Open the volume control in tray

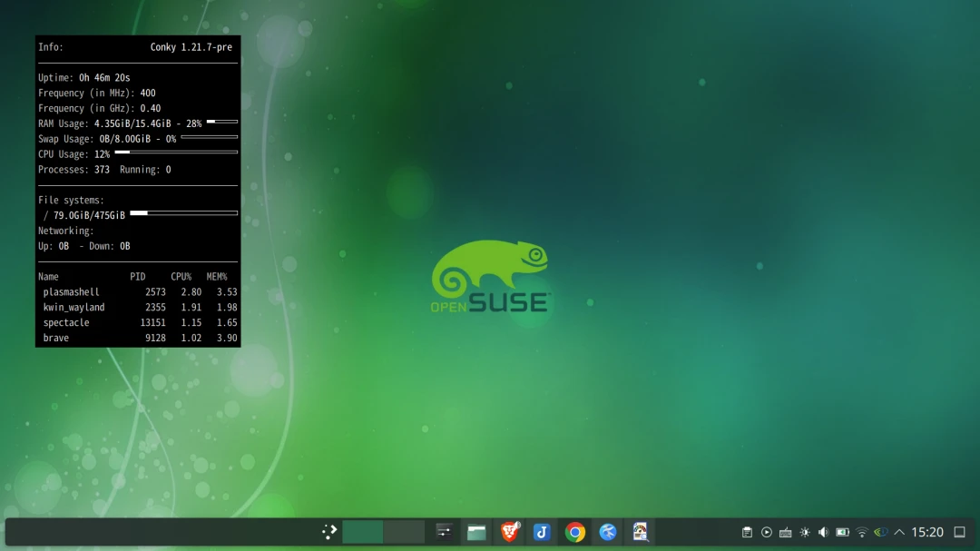click(x=823, y=533)
